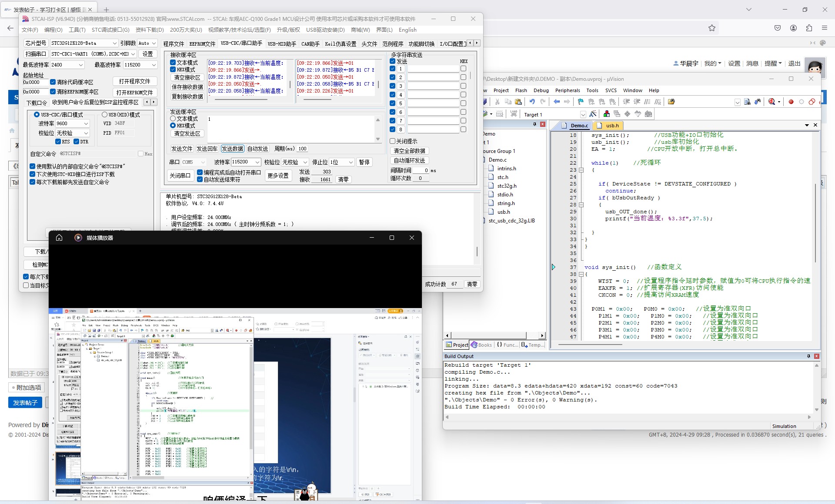Close µVision Project panel with red X
This screenshot has width=835, height=504.
tap(543, 124)
